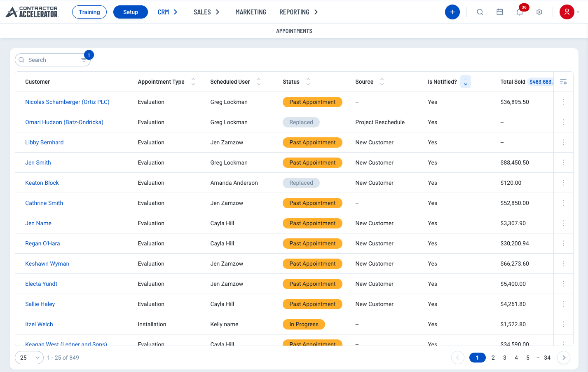Expand the REPORTING menu

(299, 12)
